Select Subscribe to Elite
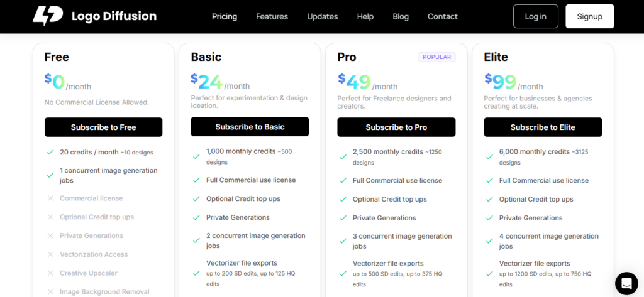644x297 pixels. 543,127
